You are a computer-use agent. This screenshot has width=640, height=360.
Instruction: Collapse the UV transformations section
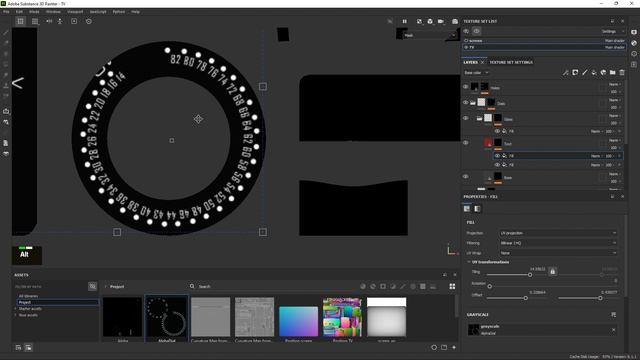pos(469,262)
